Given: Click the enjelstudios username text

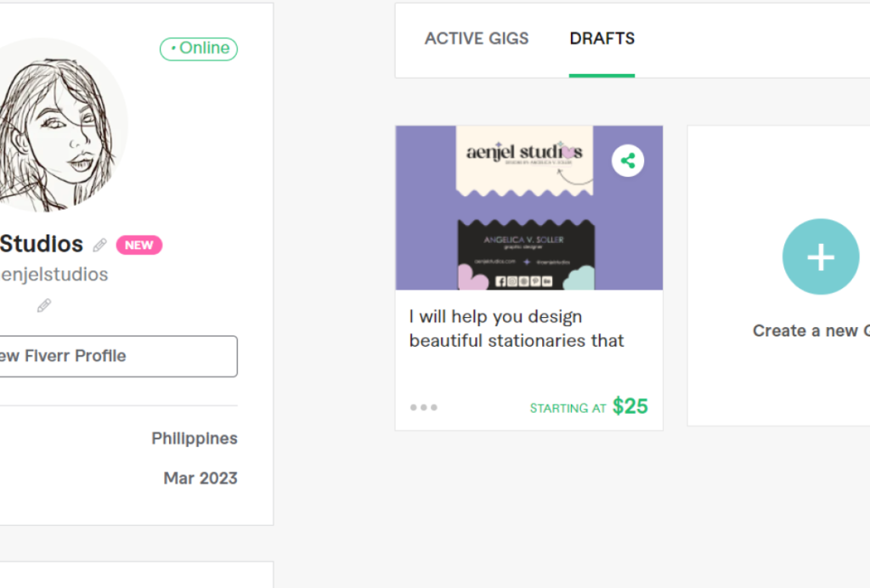Looking at the screenshot, I should [x=54, y=274].
